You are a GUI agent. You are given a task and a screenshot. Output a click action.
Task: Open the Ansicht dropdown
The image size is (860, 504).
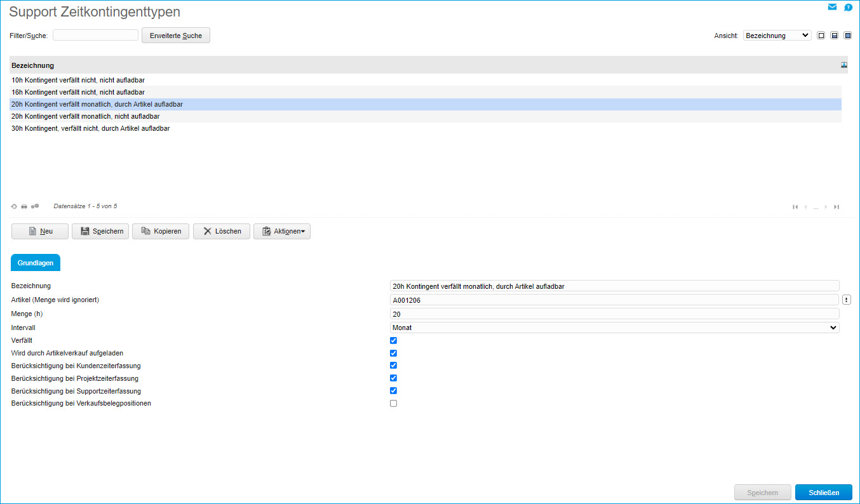[777, 36]
